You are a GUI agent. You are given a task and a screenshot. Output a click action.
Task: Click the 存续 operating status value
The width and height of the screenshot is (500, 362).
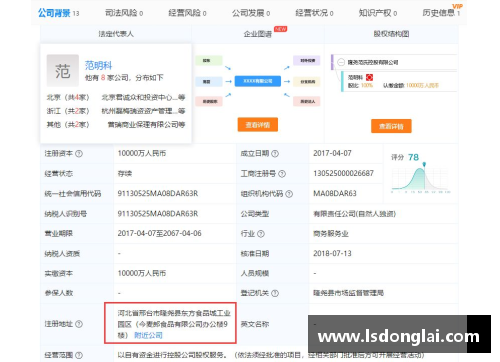125,173
